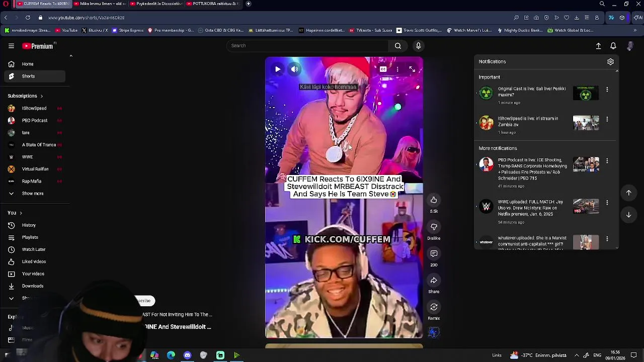Image resolution: width=644 pixels, height=362 pixels.
Task: Open PBD Podcast subscription
Action: click(x=35, y=120)
